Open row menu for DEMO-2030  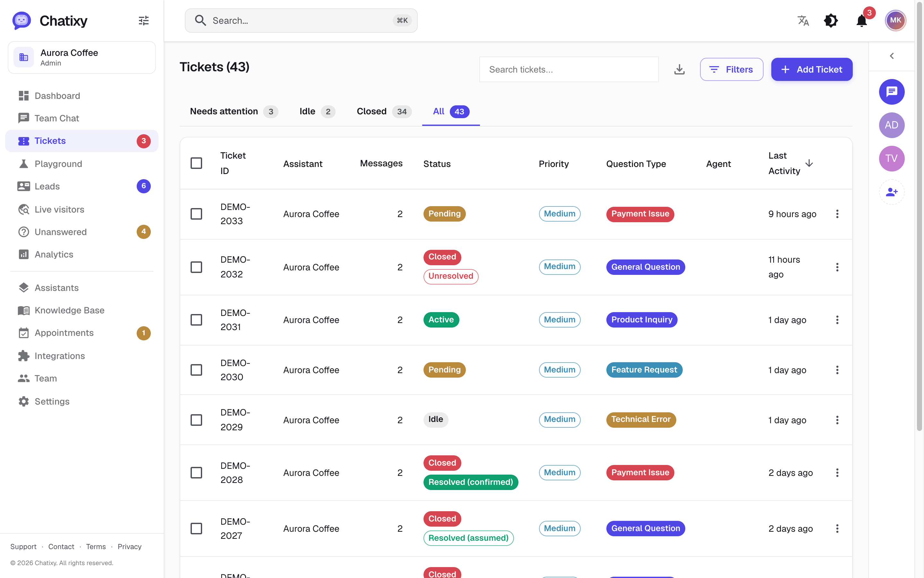[x=837, y=370]
